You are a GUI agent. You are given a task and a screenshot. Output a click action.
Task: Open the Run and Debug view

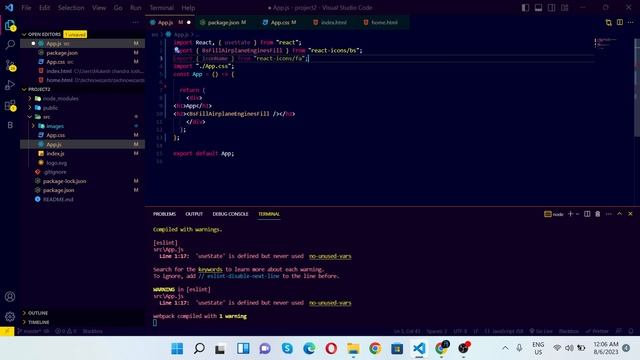tap(10, 85)
